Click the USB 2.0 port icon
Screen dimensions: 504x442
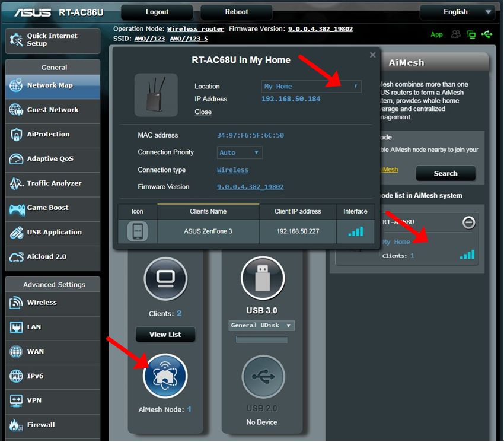[x=263, y=377]
